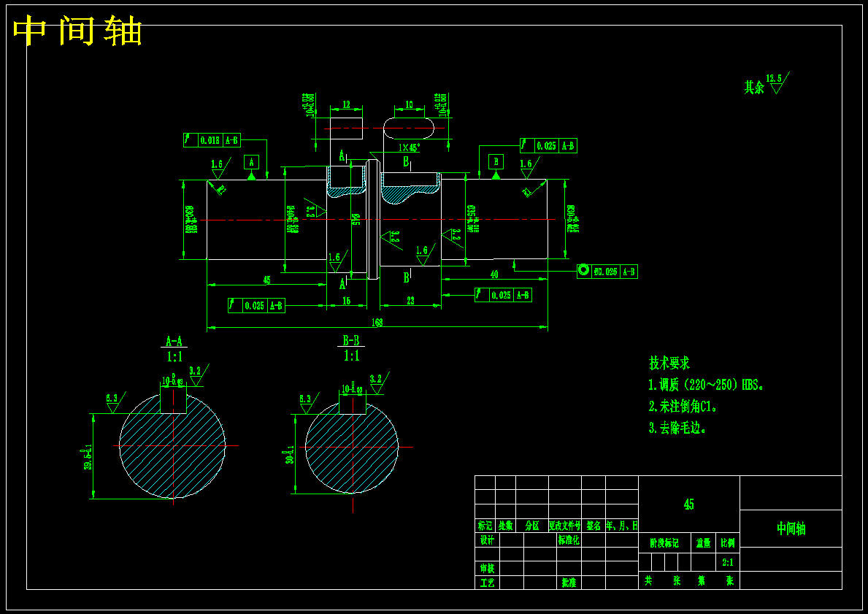Select the 1×45° chamfer callout

[x=409, y=147]
